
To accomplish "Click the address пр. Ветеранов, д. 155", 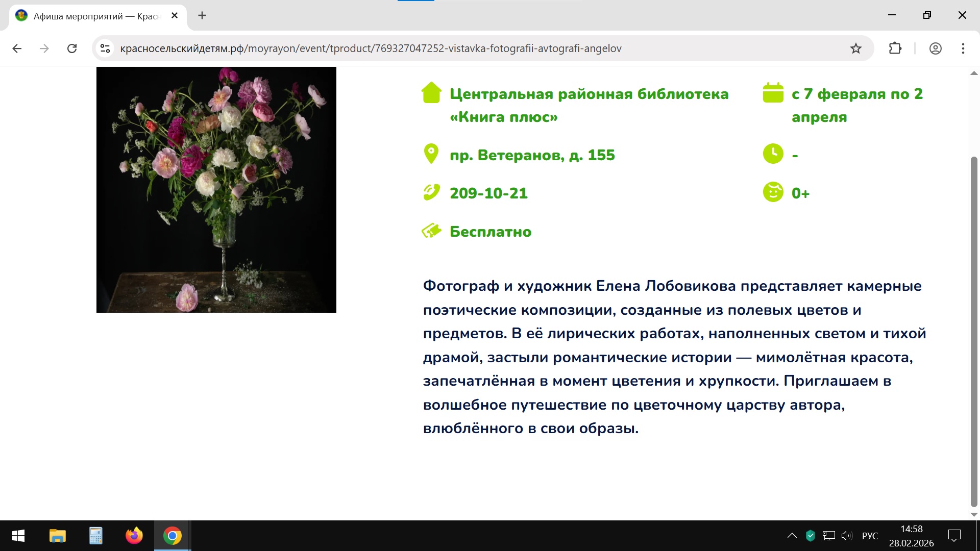I will 532,155.
